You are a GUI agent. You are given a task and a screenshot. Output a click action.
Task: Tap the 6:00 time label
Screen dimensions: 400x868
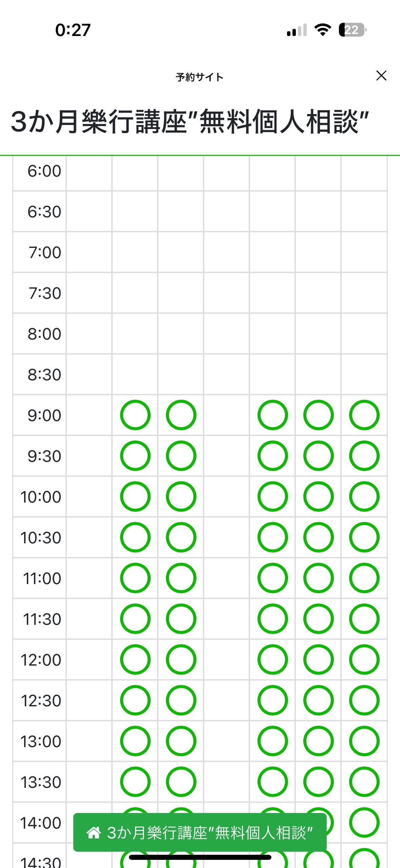click(x=44, y=171)
